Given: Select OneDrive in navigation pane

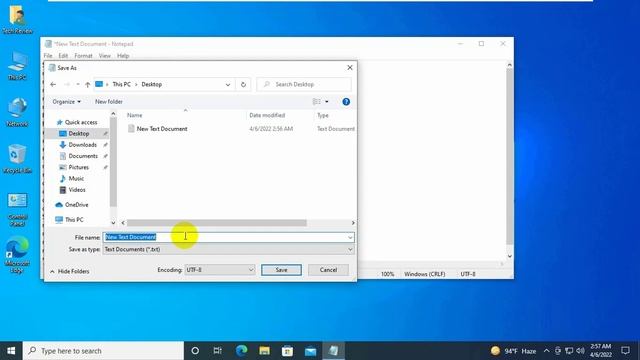Looking at the screenshot, I should [x=76, y=205].
